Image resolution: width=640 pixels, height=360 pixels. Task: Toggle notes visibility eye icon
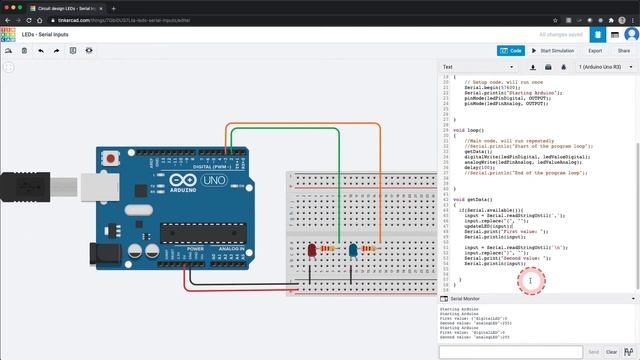(x=89, y=51)
